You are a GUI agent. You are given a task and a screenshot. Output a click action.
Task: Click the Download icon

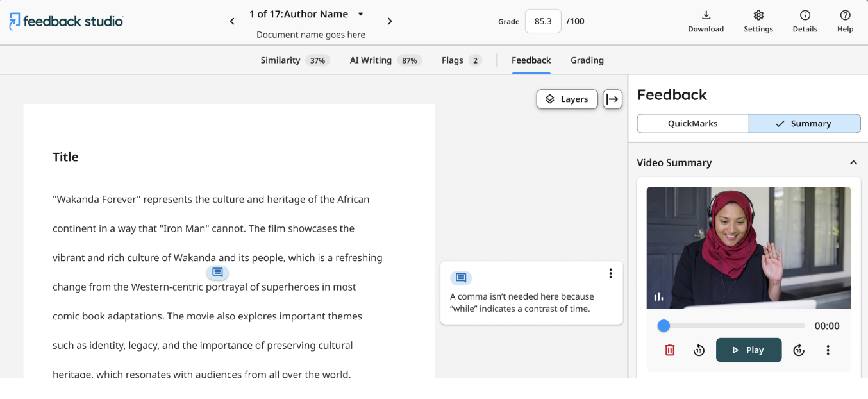[x=706, y=15]
